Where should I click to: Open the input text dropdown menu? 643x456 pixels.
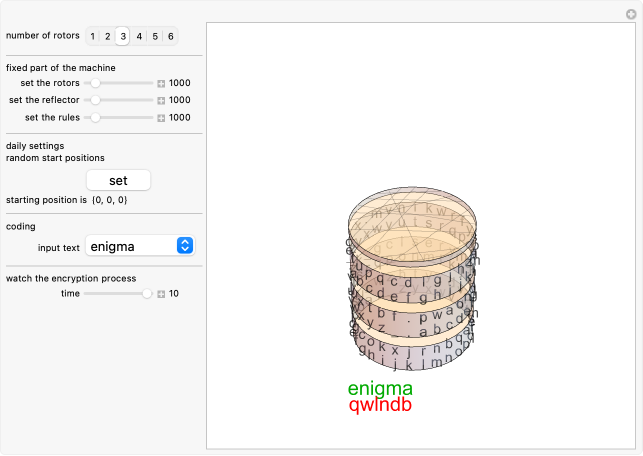pyautogui.click(x=140, y=245)
